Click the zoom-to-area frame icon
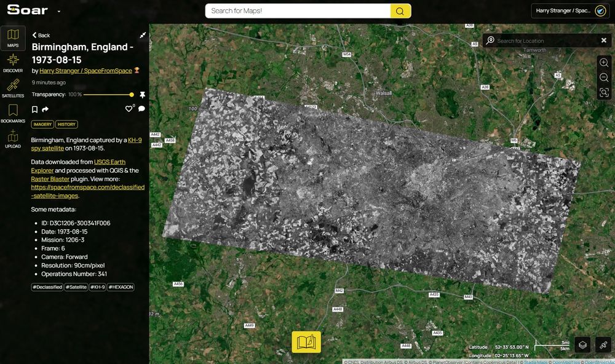 click(x=604, y=93)
